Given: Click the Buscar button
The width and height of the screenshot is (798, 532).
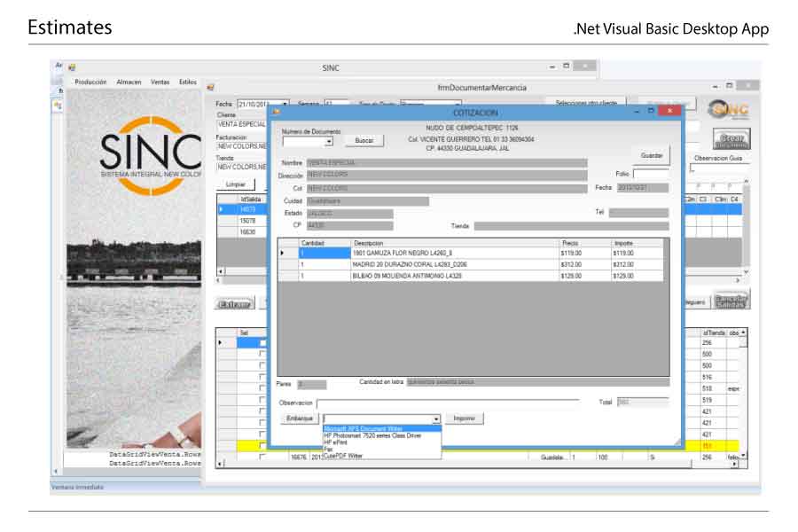Looking at the screenshot, I should tap(364, 140).
